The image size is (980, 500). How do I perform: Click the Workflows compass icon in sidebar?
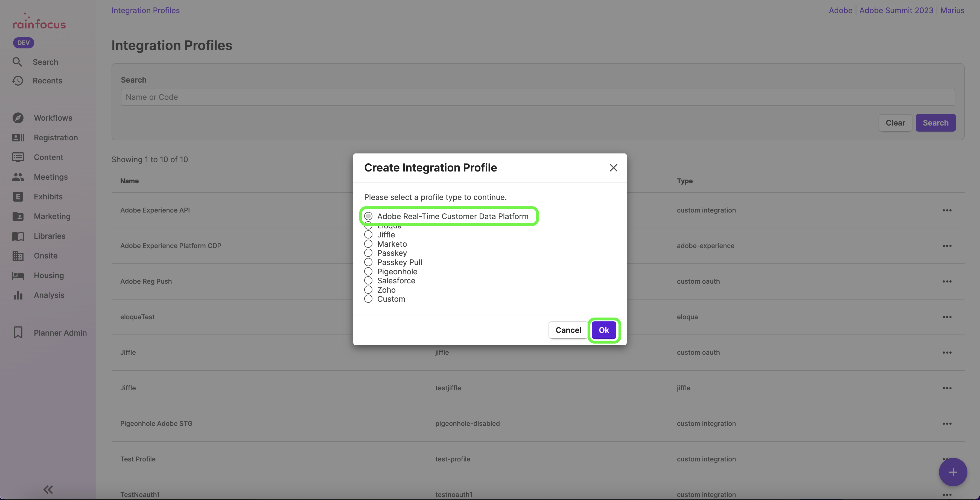pyautogui.click(x=18, y=118)
